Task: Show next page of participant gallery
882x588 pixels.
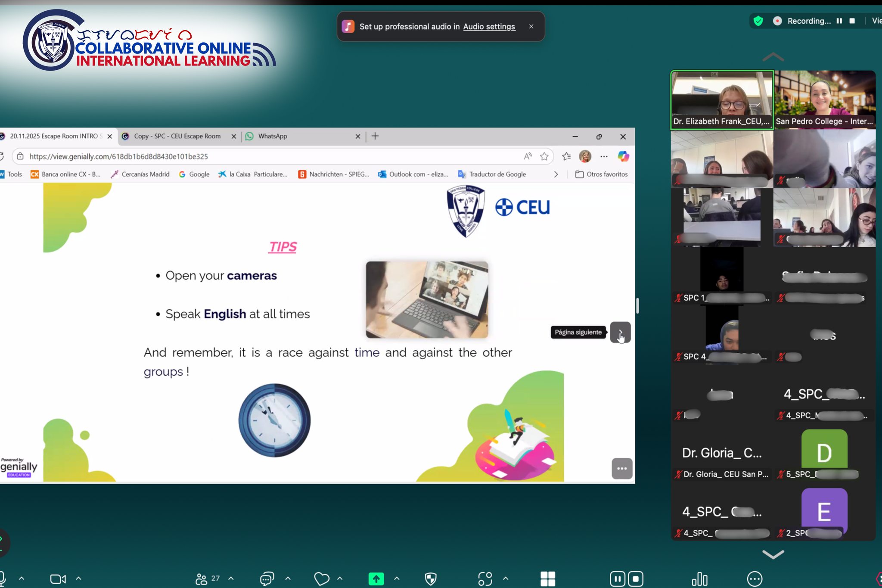Action: pyautogui.click(x=773, y=554)
